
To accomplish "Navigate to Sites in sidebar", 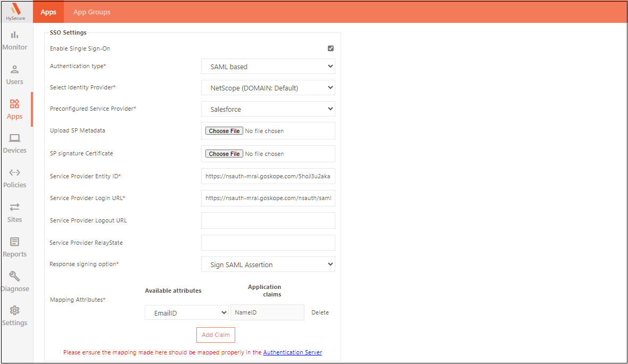I will [15, 213].
